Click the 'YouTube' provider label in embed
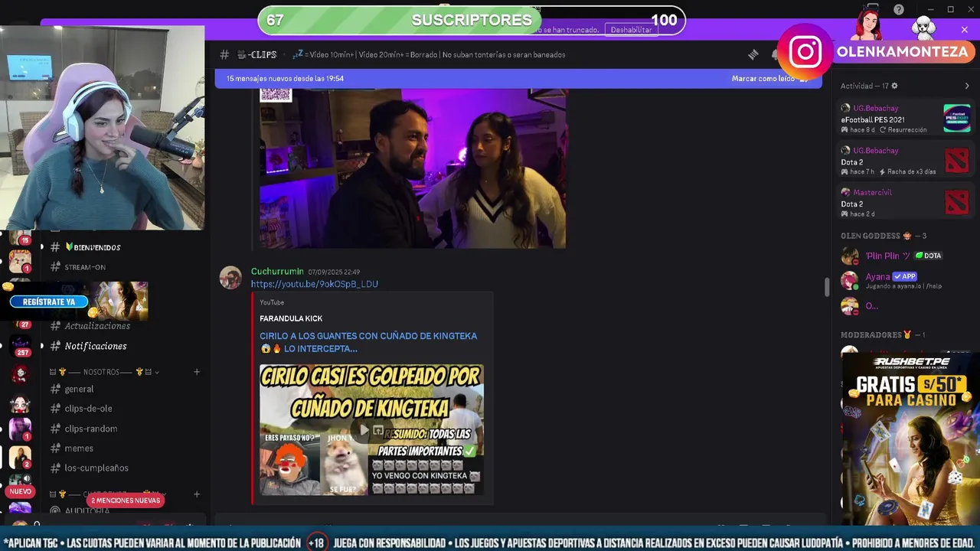980x551 pixels. [272, 302]
